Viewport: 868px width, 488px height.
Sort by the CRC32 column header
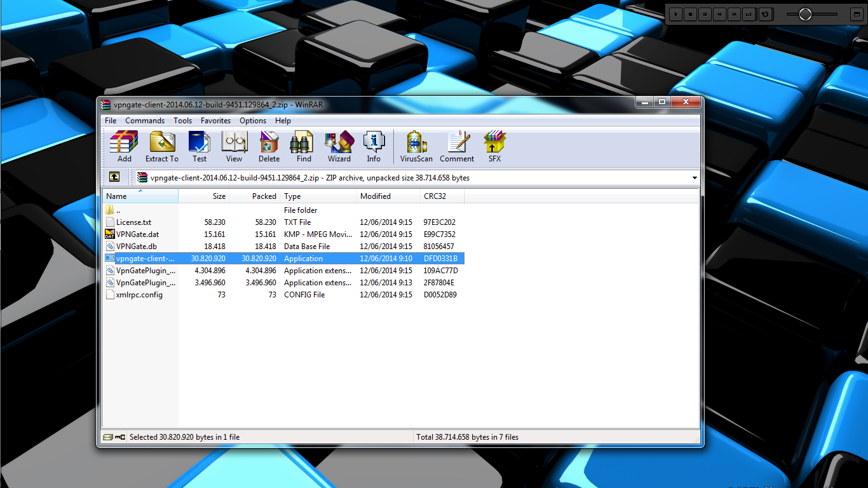(x=442, y=196)
